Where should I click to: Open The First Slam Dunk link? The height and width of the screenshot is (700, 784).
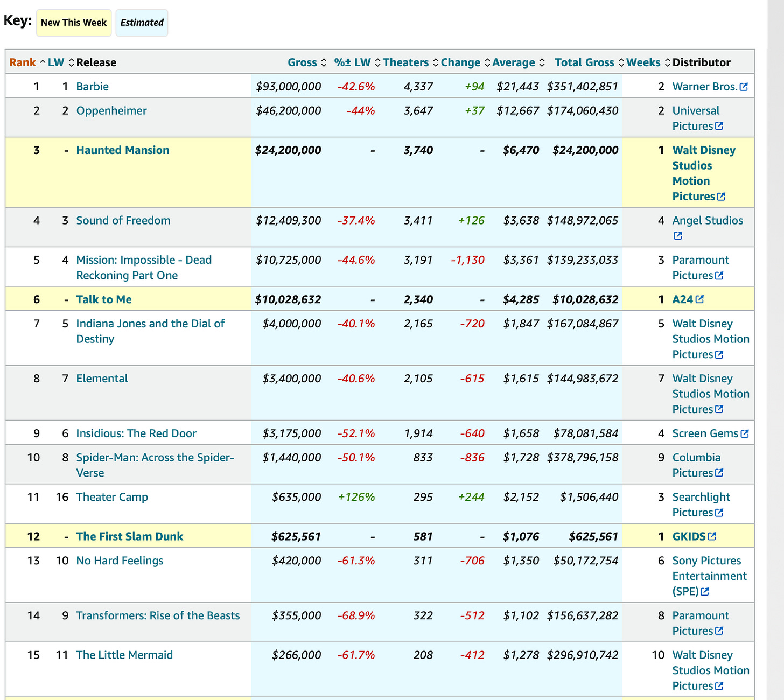click(129, 537)
